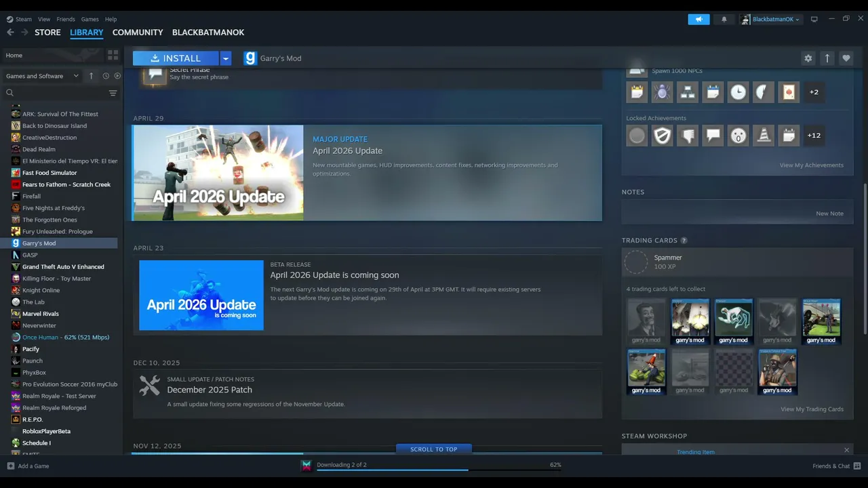This screenshot has height=488, width=868.
Task: Switch to the STORE tab
Action: tap(47, 33)
